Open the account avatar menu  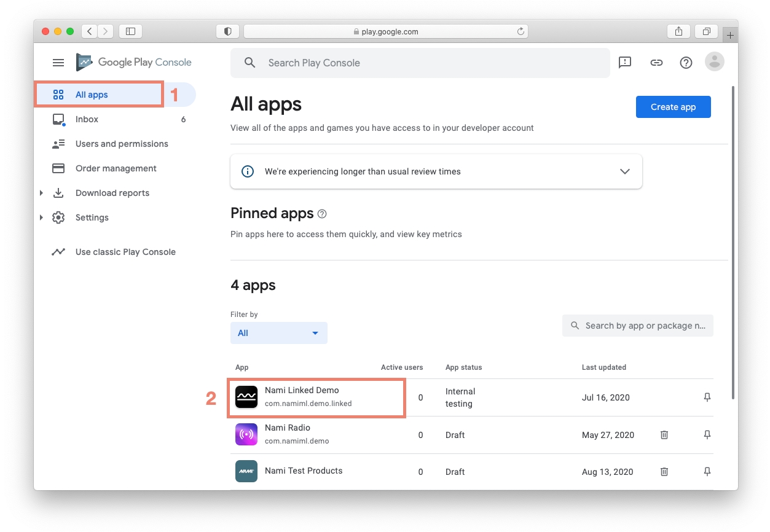714,61
